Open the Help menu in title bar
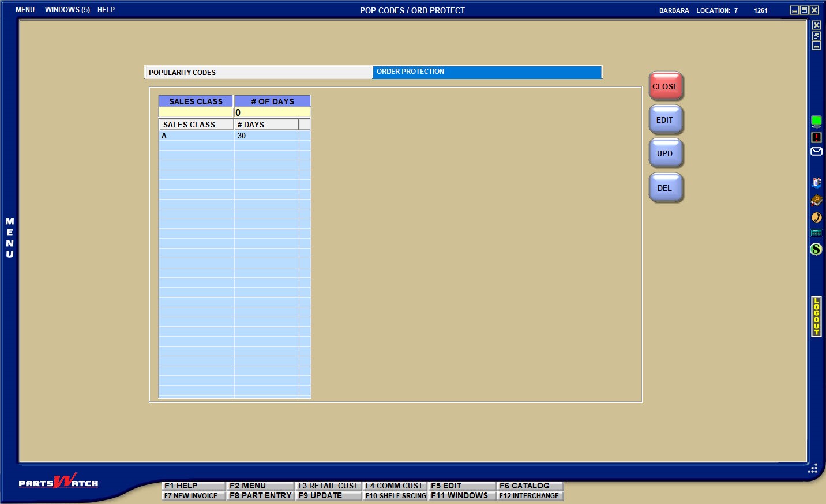This screenshot has width=826, height=504. point(106,10)
